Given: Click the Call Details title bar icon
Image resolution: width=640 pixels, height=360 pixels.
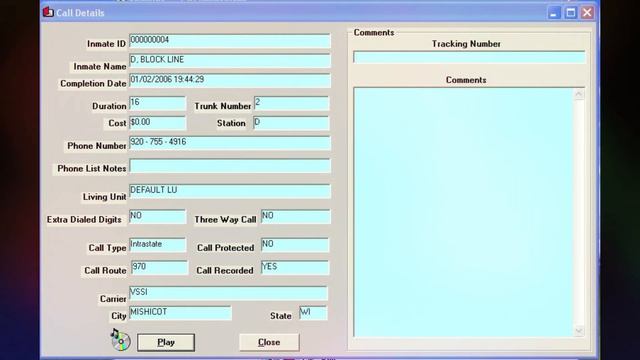Looking at the screenshot, I should [x=48, y=12].
